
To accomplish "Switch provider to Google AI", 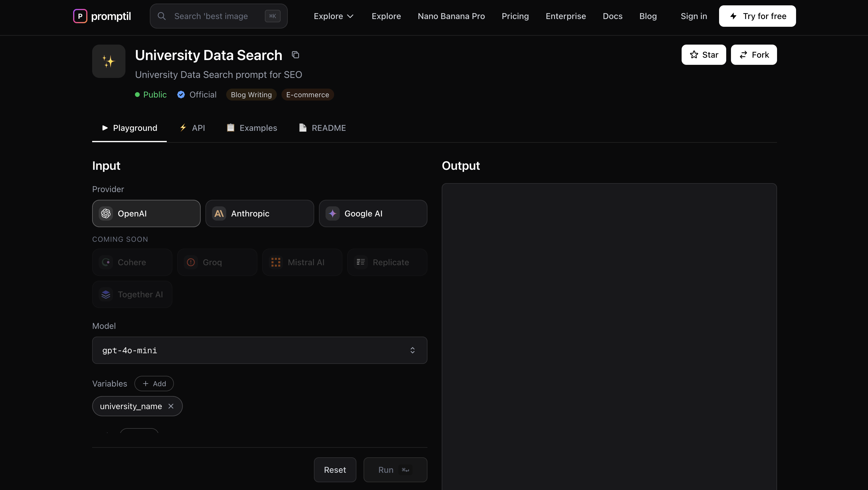I will coord(373,213).
